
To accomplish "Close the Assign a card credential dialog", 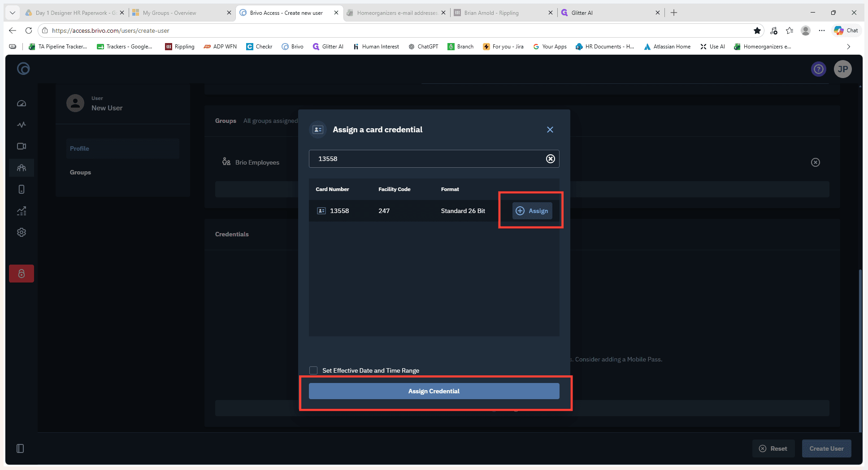I will [x=550, y=130].
